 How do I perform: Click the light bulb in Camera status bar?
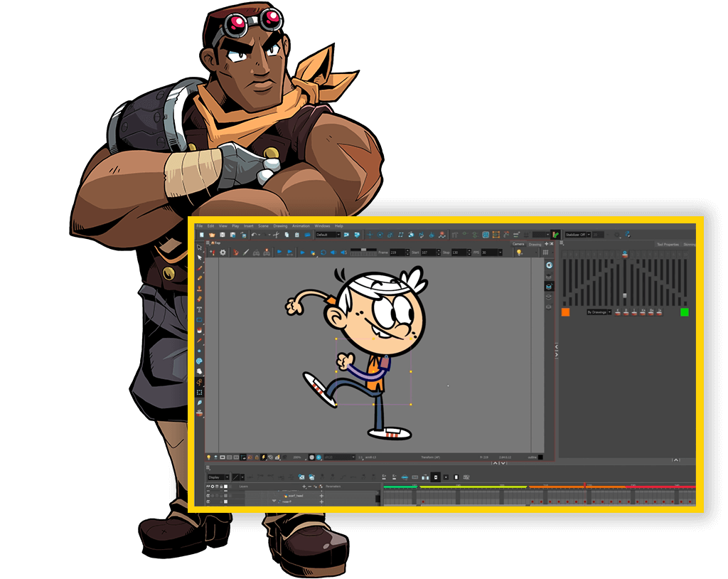[x=208, y=457]
